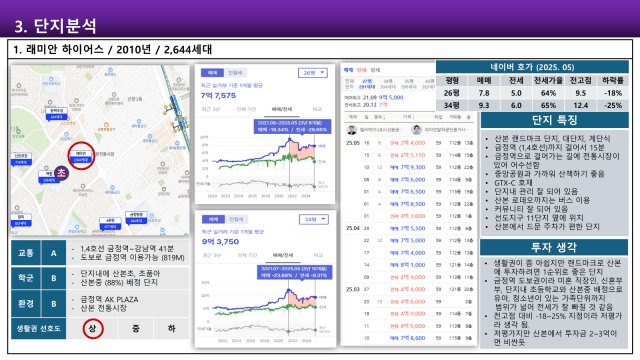Click the 교통 grade A cell
The image size is (640, 360).
tap(53, 253)
